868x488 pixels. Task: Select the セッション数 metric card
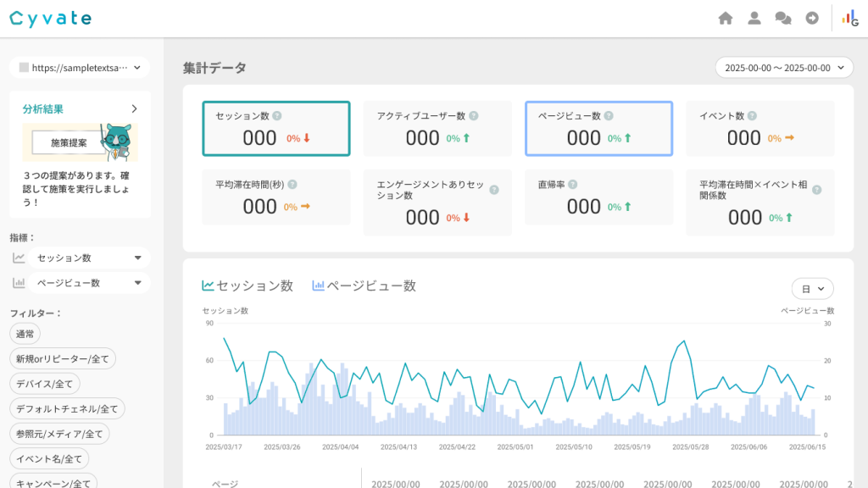tap(275, 129)
